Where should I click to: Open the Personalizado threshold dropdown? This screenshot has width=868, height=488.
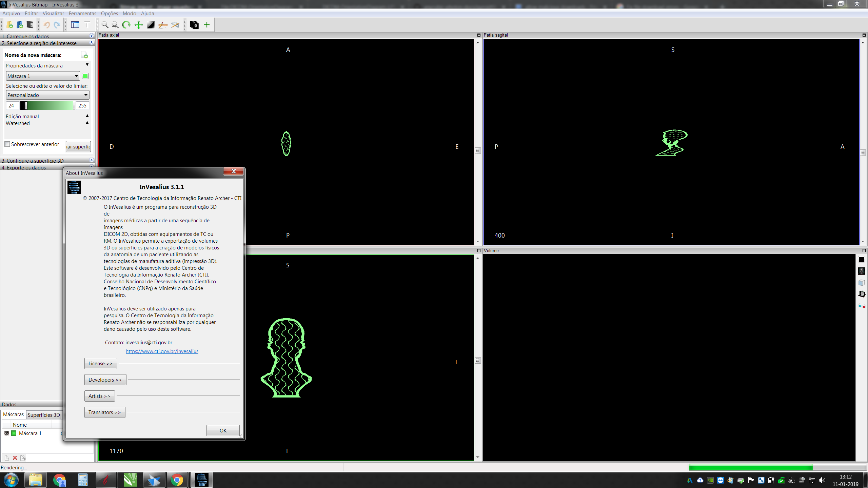click(x=86, y=95)
